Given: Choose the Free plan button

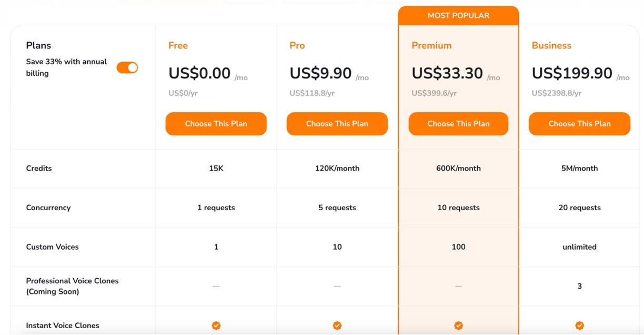Looking at the screenshot, I should [x=216, y=124].
